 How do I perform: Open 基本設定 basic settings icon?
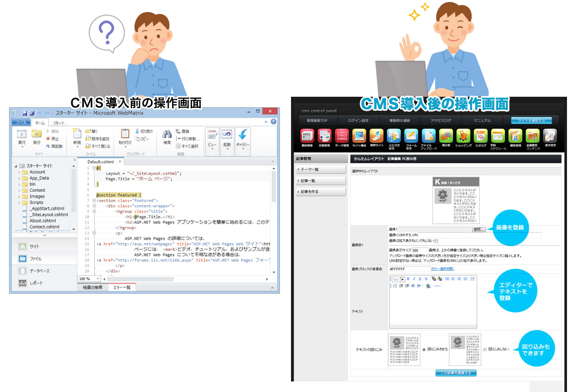tap(550, 136)
